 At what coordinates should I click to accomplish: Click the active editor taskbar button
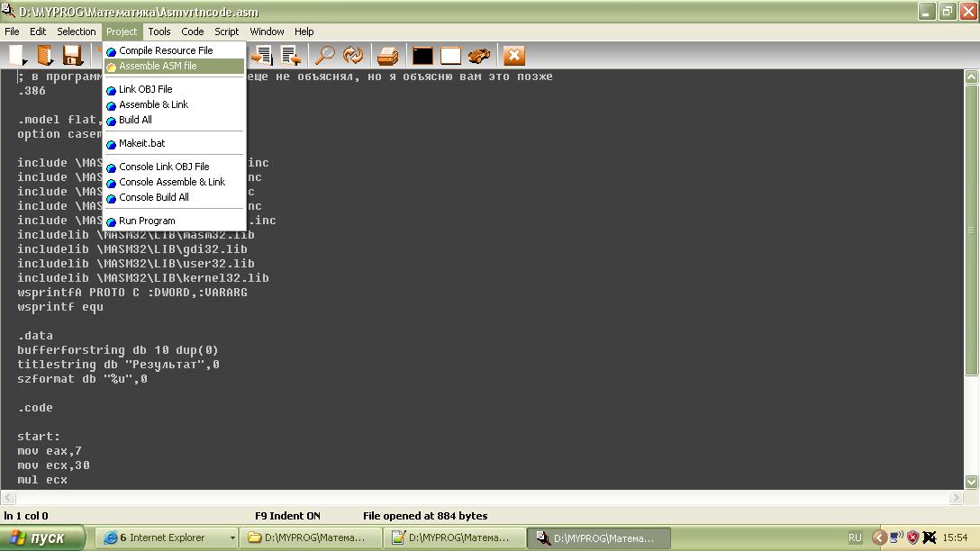pos(599,537)
